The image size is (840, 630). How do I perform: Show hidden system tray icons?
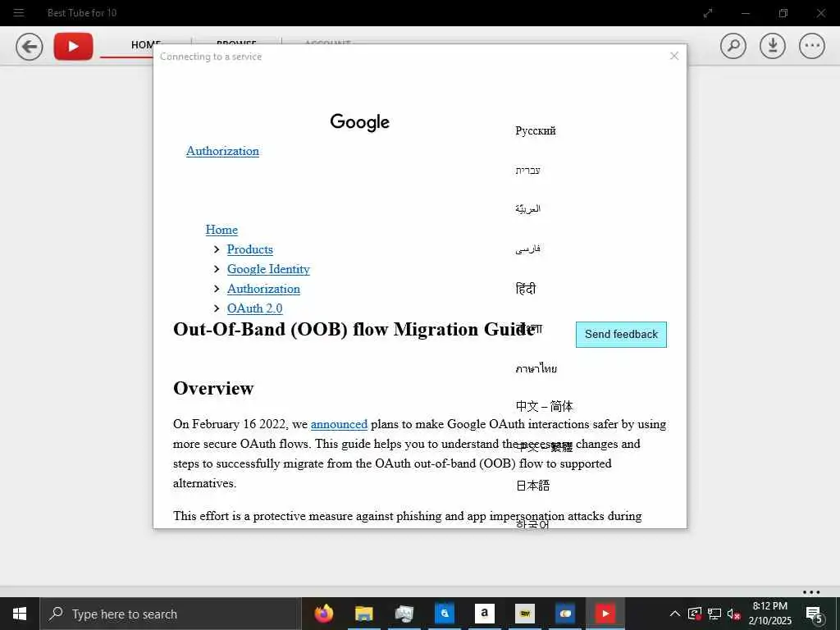pos(675,614)
